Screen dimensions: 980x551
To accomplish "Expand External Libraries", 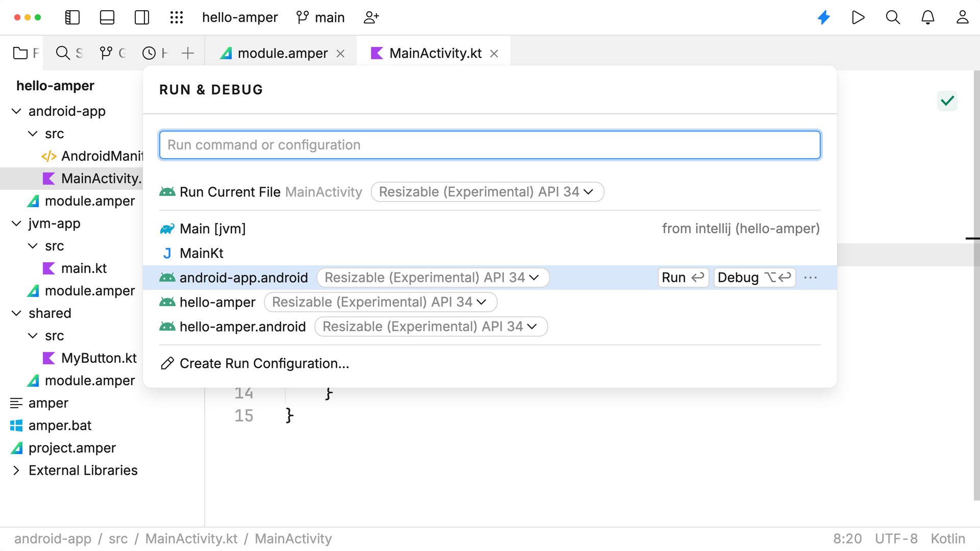I will coord(16,470).
